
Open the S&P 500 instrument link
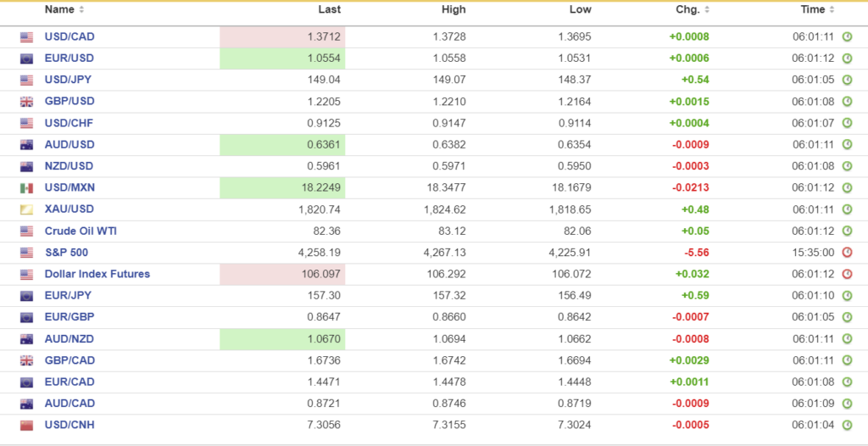(x=66, y=253)
